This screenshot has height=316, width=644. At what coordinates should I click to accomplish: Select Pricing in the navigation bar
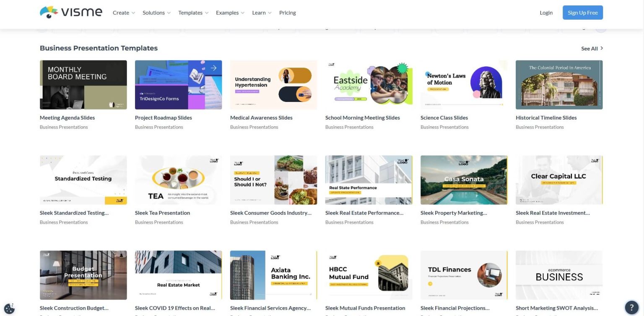point(287,13)
